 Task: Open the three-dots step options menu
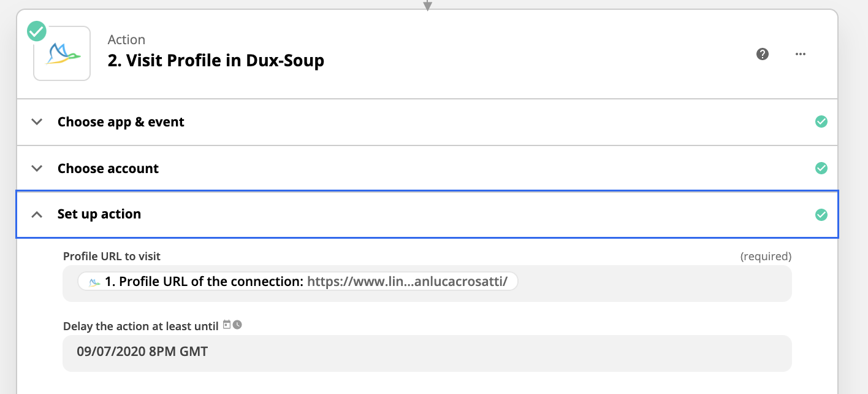(800, 54)
